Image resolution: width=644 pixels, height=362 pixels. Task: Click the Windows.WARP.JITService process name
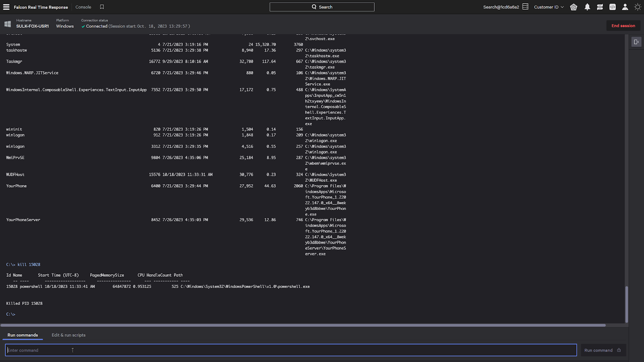tap(32, 73)
